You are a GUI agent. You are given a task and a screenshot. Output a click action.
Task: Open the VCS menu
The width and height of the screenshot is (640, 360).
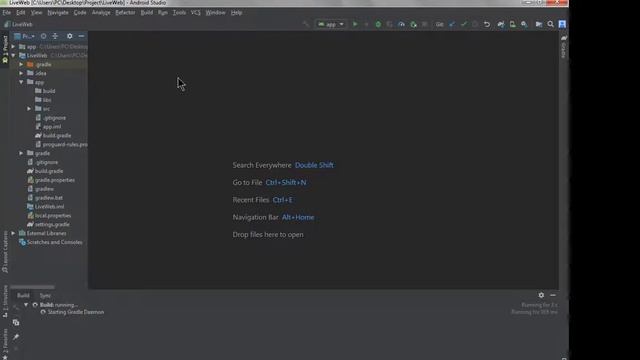(196, 13)
